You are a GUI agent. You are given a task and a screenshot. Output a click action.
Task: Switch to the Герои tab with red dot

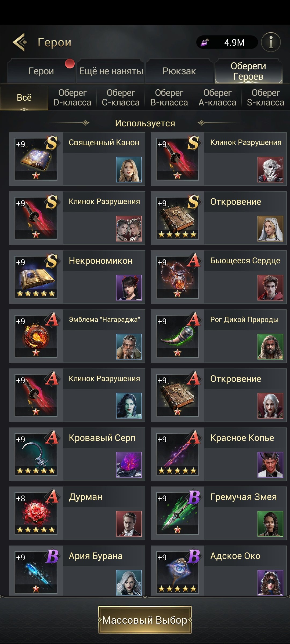41,71
